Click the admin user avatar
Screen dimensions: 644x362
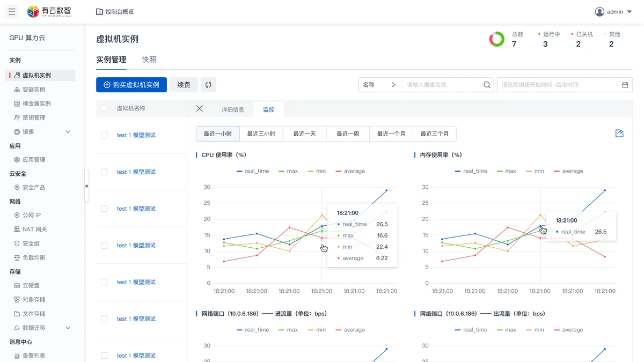tap(599, 12)
